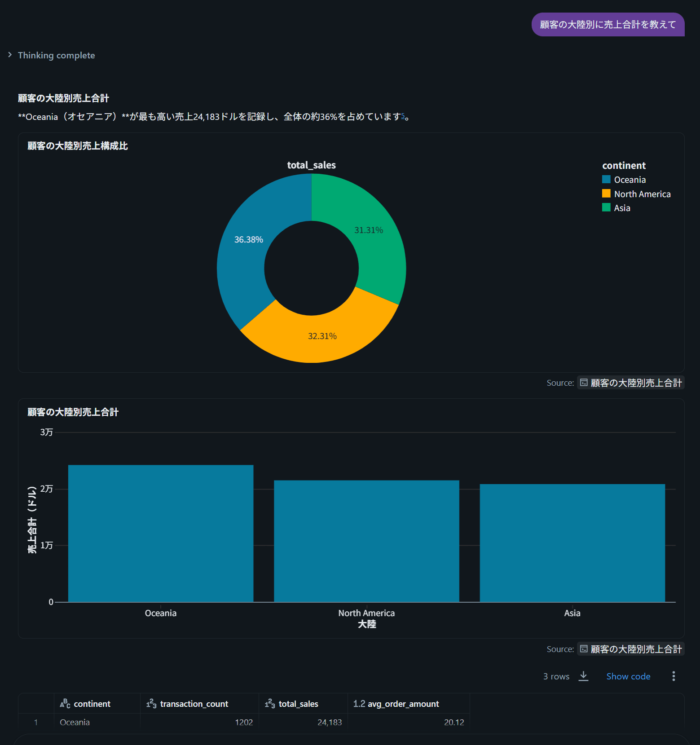Select the 20.12 average order amount cell
This screenshot has width=700, height=745.
pos(409,722)
